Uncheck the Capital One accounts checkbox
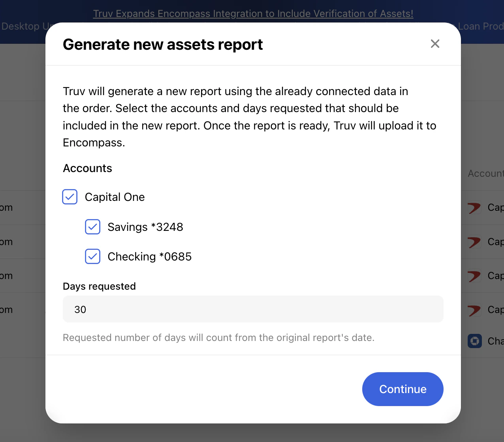Viewport: 504px width, 442px height. click(x=70, y=197)
